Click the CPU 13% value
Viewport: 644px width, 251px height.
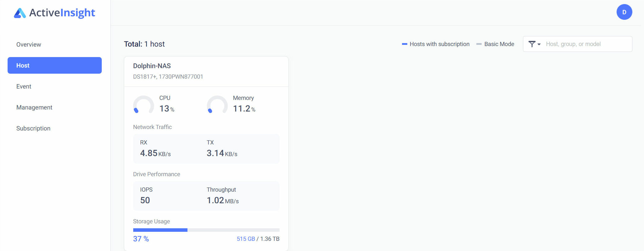click(167, 109)
